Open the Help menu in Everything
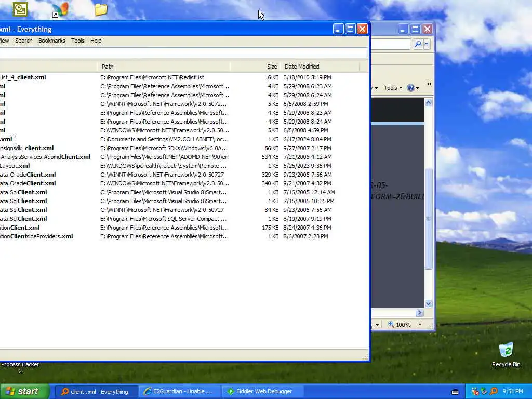532x399 pixels. coord(96,41)
